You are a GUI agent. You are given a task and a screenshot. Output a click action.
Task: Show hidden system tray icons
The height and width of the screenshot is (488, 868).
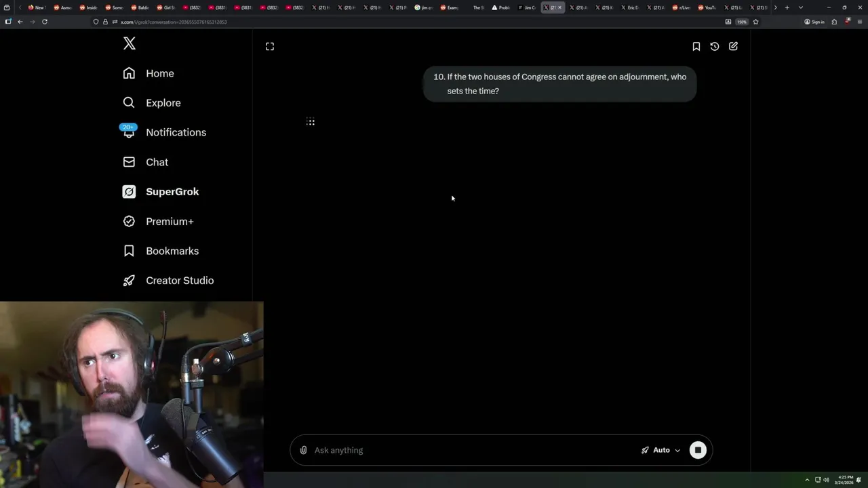click(807, 480)
